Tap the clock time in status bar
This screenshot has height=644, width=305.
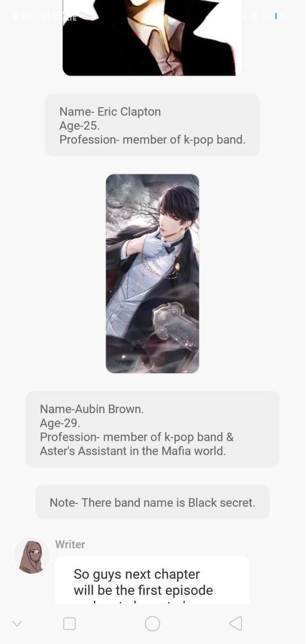23,17
